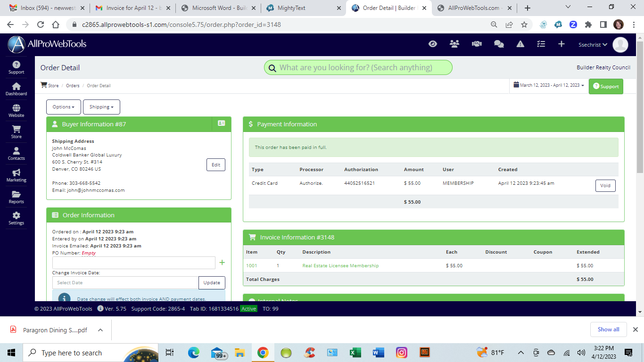This screenshot has width=644, height=362.
Task: Click the PO Number input field
Action: pyautogui.click(x=134, y=263)
